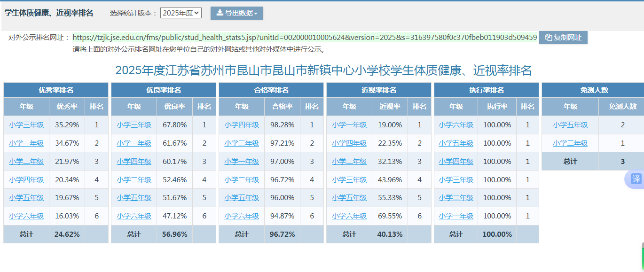
Task: Open 小学三年级 in 优秀率排名 table
Action: (26, 125)
